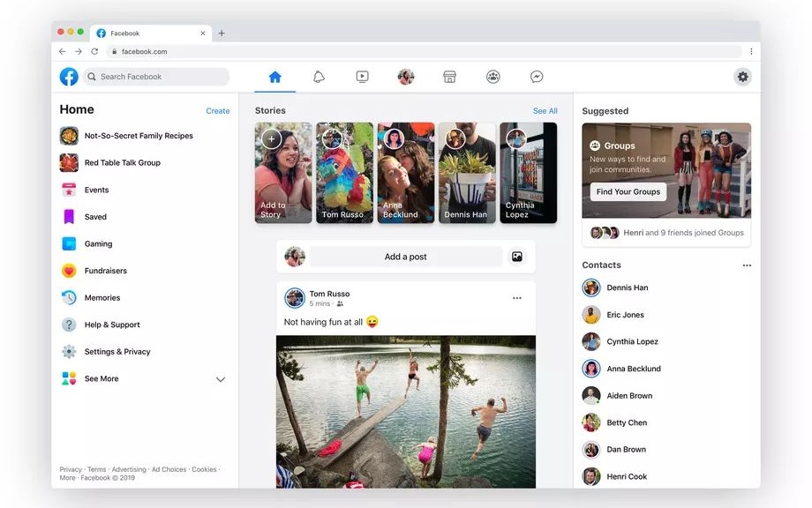Click the More footer link

67,477
